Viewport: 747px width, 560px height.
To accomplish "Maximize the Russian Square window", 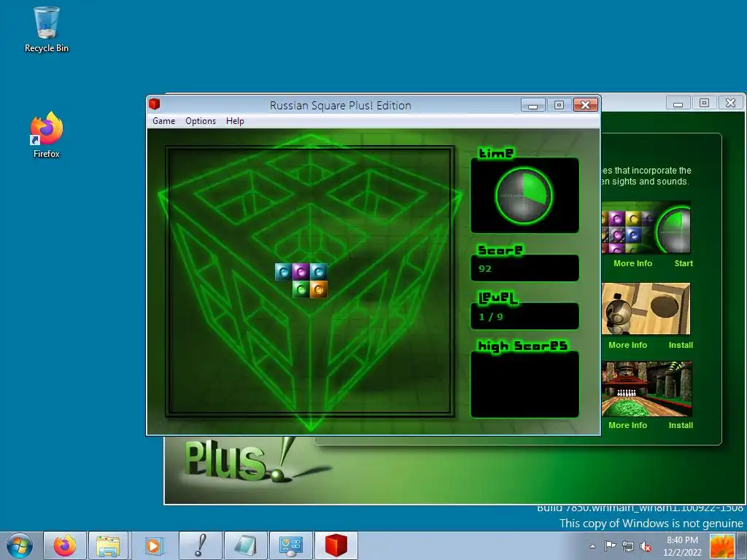I will (559, 105).
